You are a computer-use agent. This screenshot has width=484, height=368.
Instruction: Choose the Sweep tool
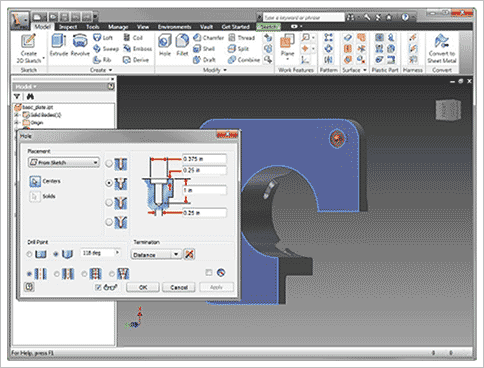coord(106,49)
